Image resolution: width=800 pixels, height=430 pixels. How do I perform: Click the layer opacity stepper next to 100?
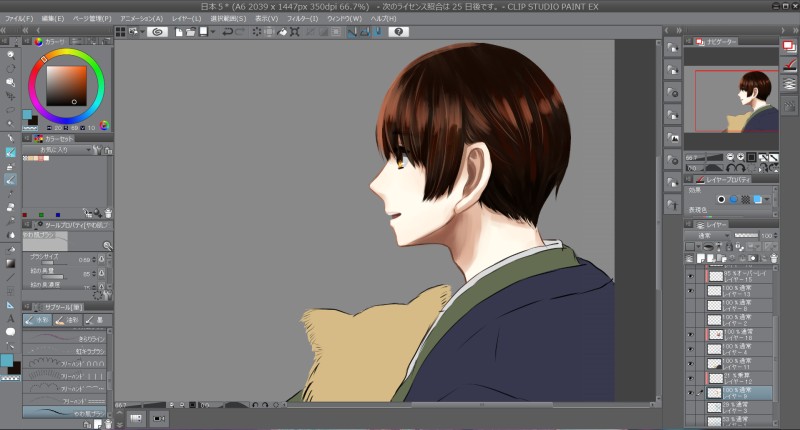[x=776, y=236]
